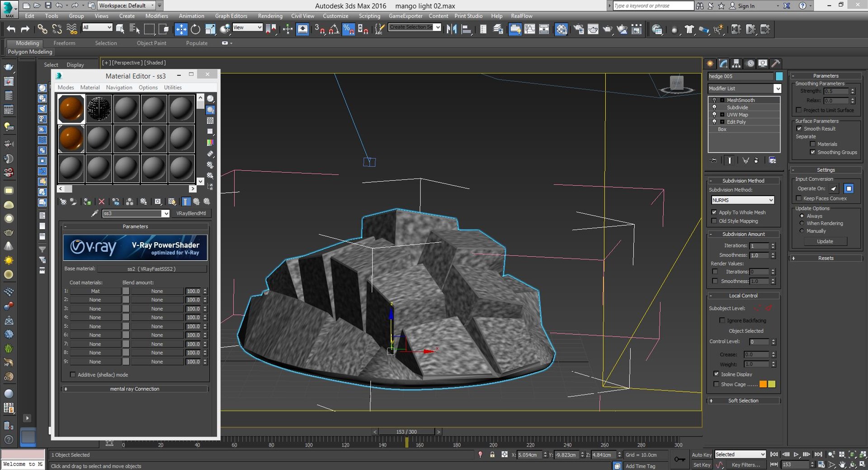Select the When Rendering update option
Viewport: 868px width, 470px height.
point(802,223)
